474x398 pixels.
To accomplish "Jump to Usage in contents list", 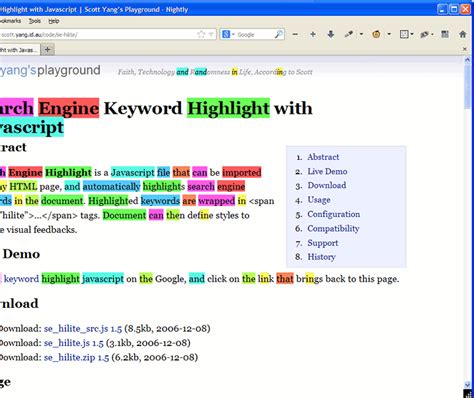I will click(x=319, y=200).
